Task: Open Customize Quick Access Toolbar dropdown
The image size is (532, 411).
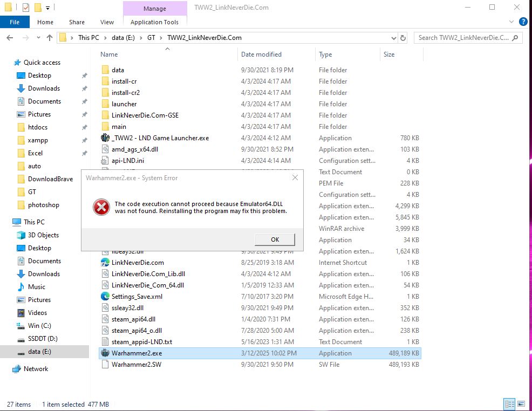Action: click(48, 8)
